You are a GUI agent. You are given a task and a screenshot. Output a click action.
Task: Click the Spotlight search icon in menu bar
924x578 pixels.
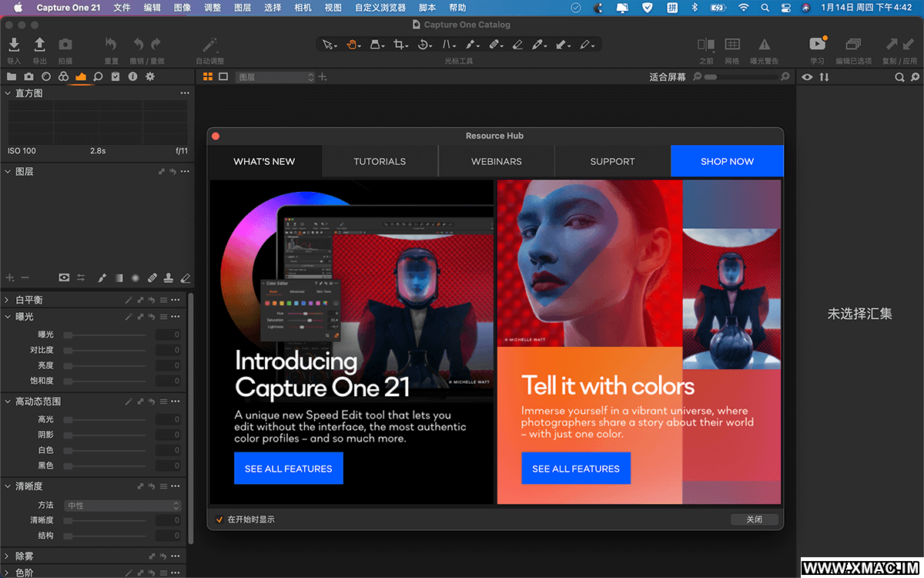pyautogui.click(x=765, y=8)
